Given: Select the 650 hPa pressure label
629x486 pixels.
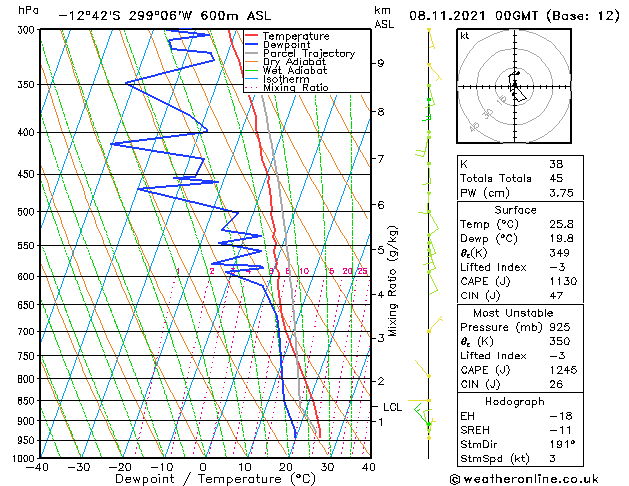Looking at the screenshot, I should (28, 305).
